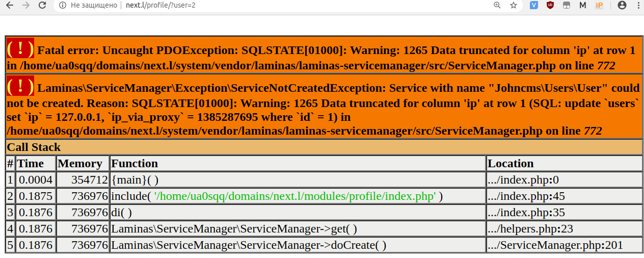Open the uBlock Origin extension icon
This screenshot has height=258, width=644.
[550, 5]
